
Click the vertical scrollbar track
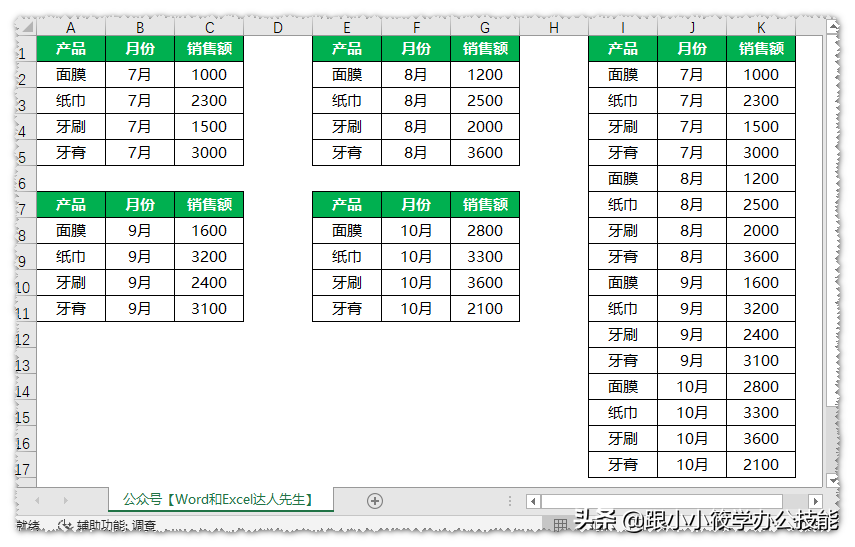[x=832, y=442]
